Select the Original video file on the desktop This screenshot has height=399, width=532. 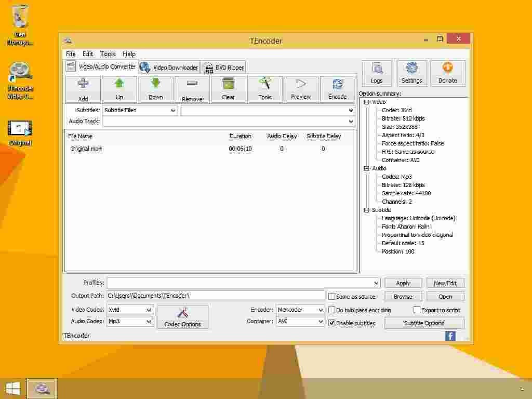click(20, 133)
